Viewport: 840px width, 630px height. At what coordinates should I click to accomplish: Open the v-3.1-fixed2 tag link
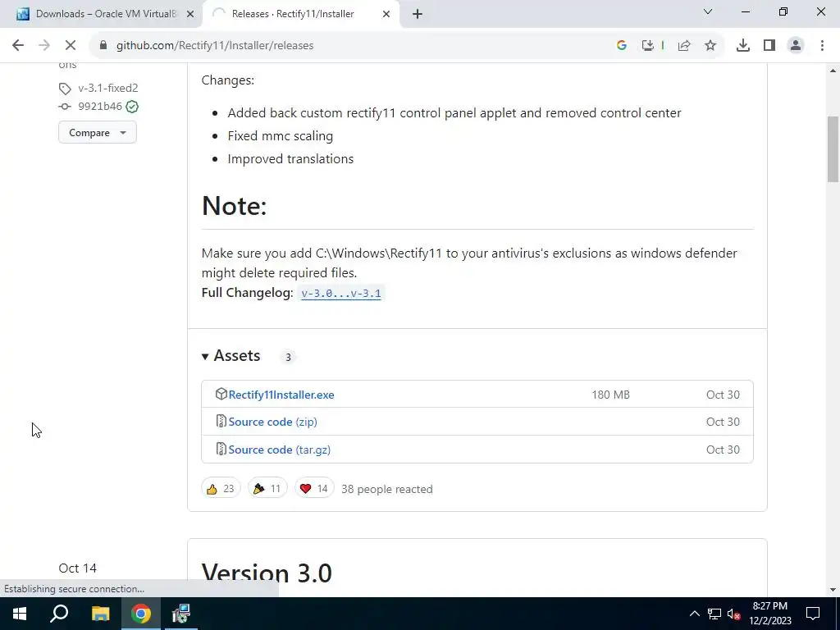click(107, 88)
